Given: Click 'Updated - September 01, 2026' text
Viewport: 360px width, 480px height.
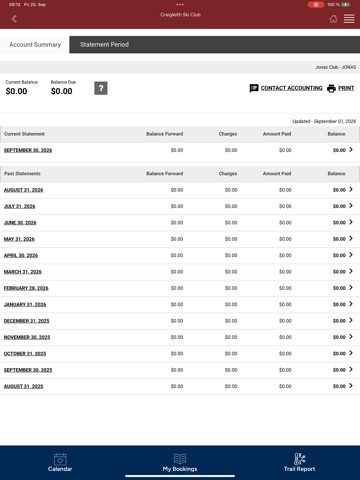Looking at the screenshot, I should [x=324, y=121].
